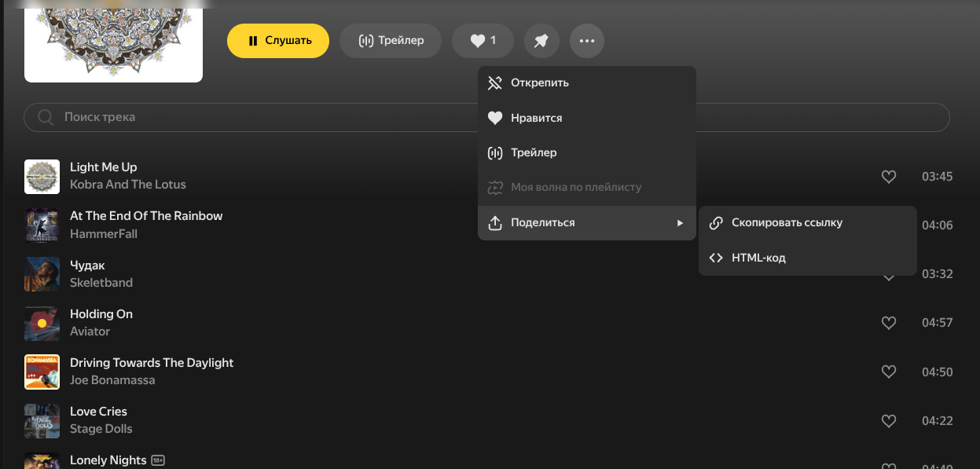Open the three-dots more options button
The image size is (980, 469).
coord(587,41)
